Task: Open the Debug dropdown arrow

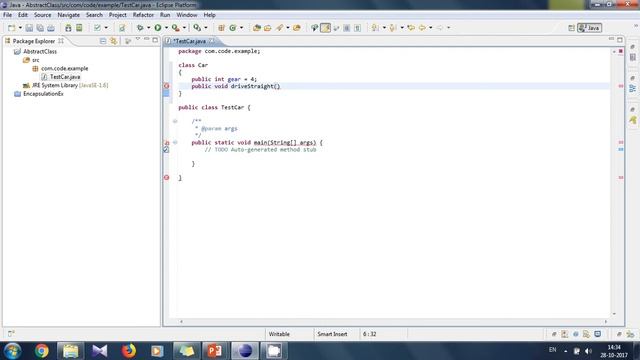Action: click(148, 28)
